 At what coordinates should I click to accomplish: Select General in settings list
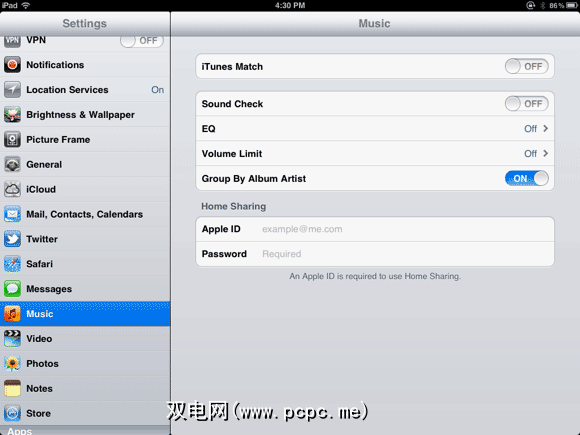(85, 164)
